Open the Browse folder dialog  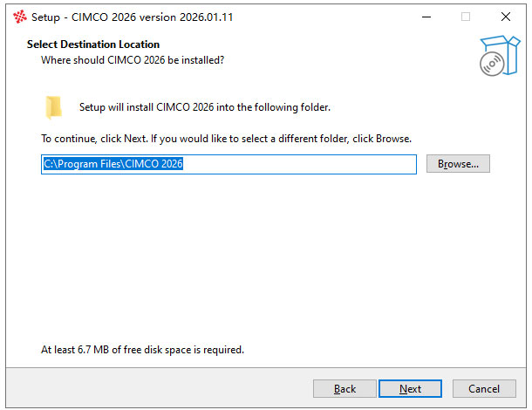pos(458,164)
